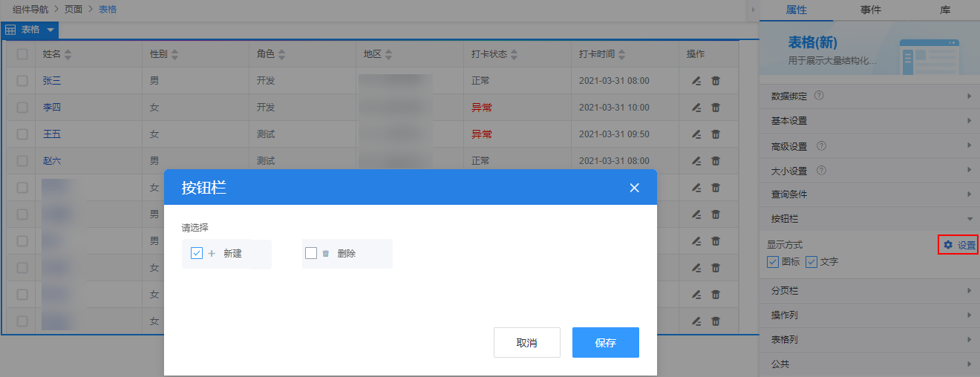The height and width of the screenshot is (377, 980).
Task: Click 页面 in the breadcrumb
Action: [73, 10]
